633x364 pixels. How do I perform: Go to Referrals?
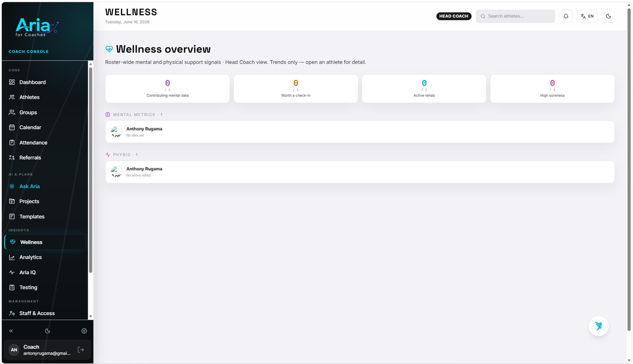(45, 158)
